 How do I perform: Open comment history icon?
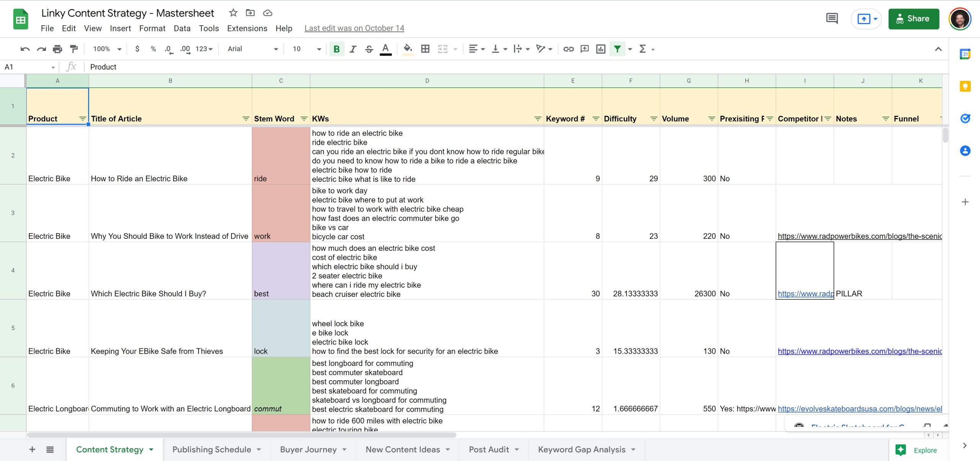(831, 18)
